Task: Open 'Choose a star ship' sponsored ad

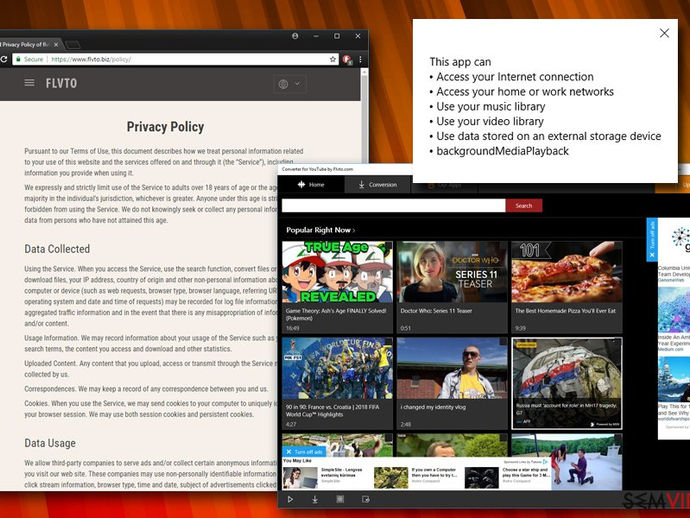Action: [507, 477]
